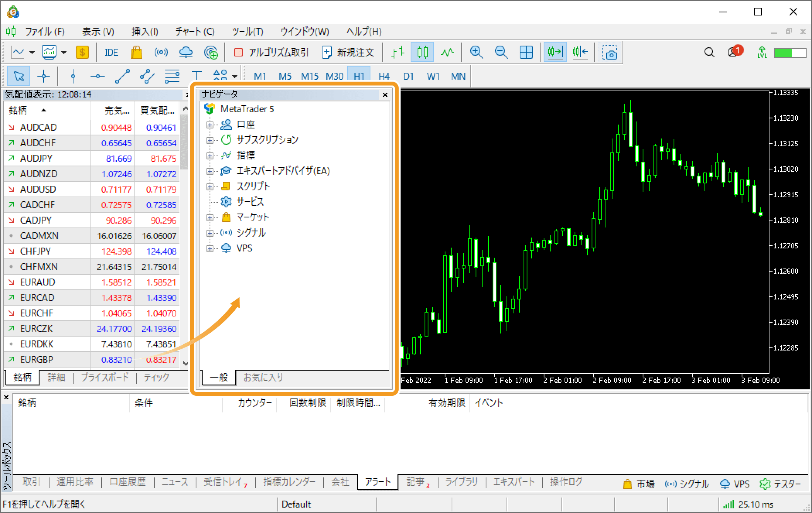
Task: Open the ツール (T) menu
Action: 247,31
